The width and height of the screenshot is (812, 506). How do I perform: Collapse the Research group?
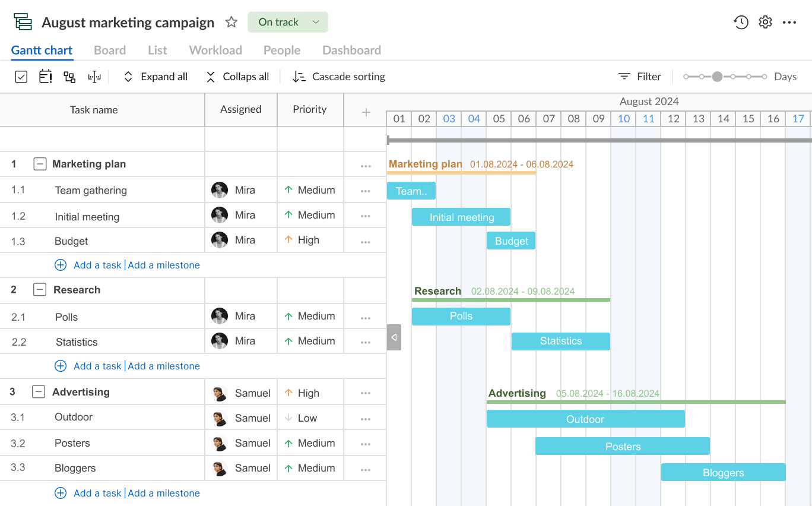pos(40,289)
